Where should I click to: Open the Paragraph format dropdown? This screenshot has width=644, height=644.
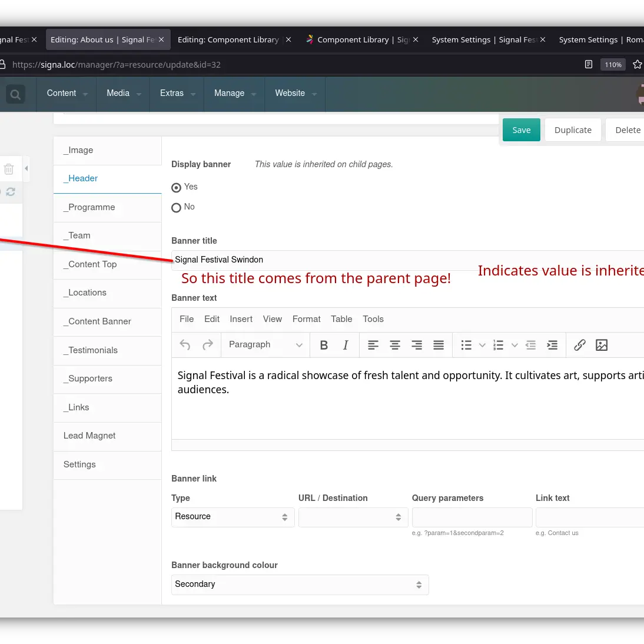coord(265,345)
